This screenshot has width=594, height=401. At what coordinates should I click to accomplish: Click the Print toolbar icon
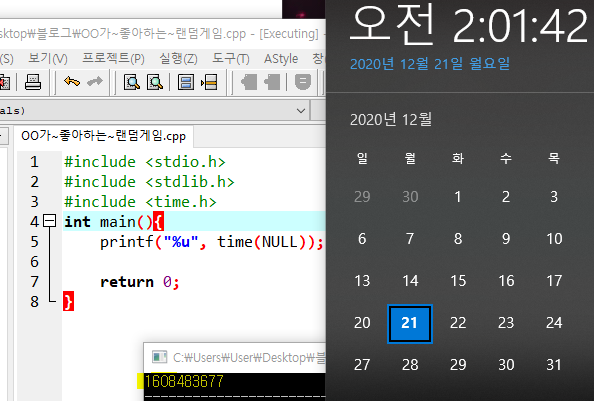point(33,82)
